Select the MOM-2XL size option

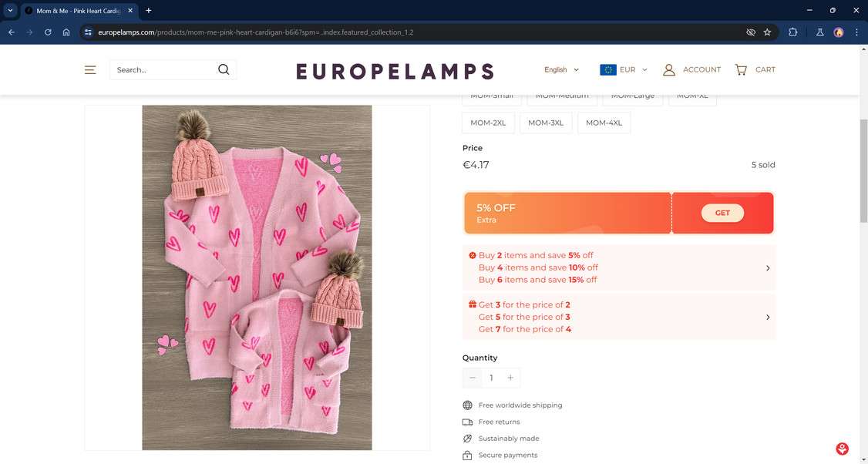tap(488, 123)
